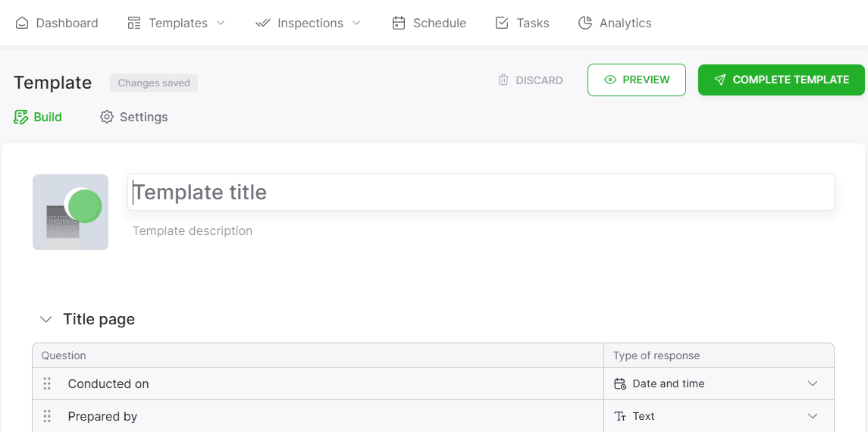Switch to the Build tab

(x=38, y=117)
